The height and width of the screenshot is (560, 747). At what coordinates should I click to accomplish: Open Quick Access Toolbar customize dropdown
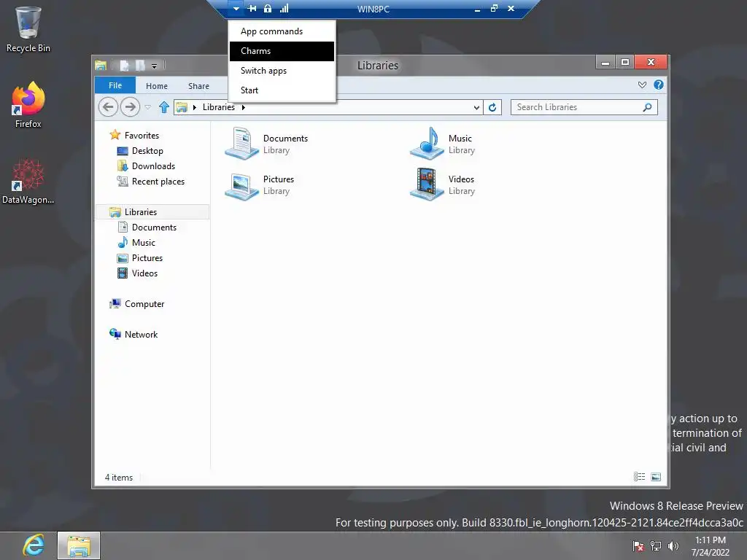click(x=155, y=66)
